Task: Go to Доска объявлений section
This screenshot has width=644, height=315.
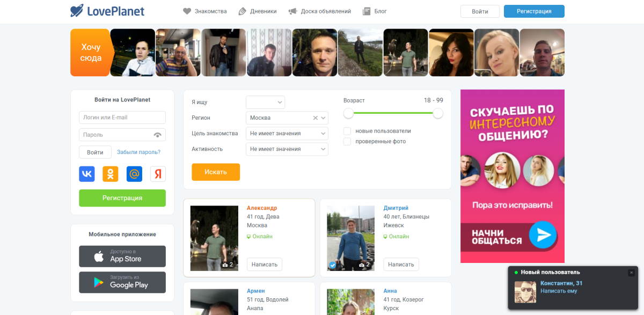Action: coord(320,11)
